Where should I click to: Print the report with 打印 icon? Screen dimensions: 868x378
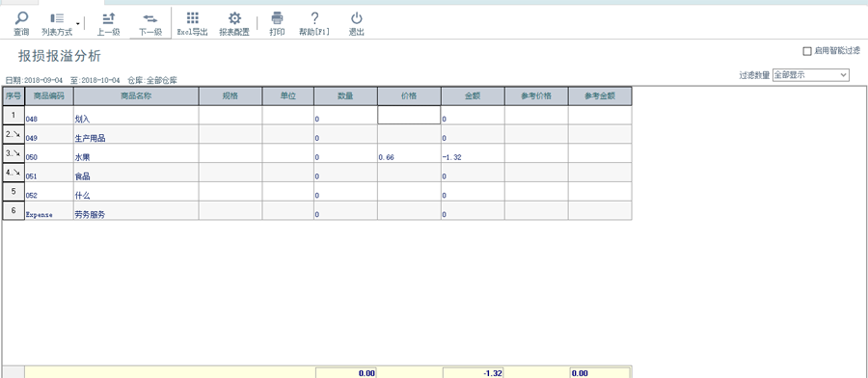[x=278, y=18]
